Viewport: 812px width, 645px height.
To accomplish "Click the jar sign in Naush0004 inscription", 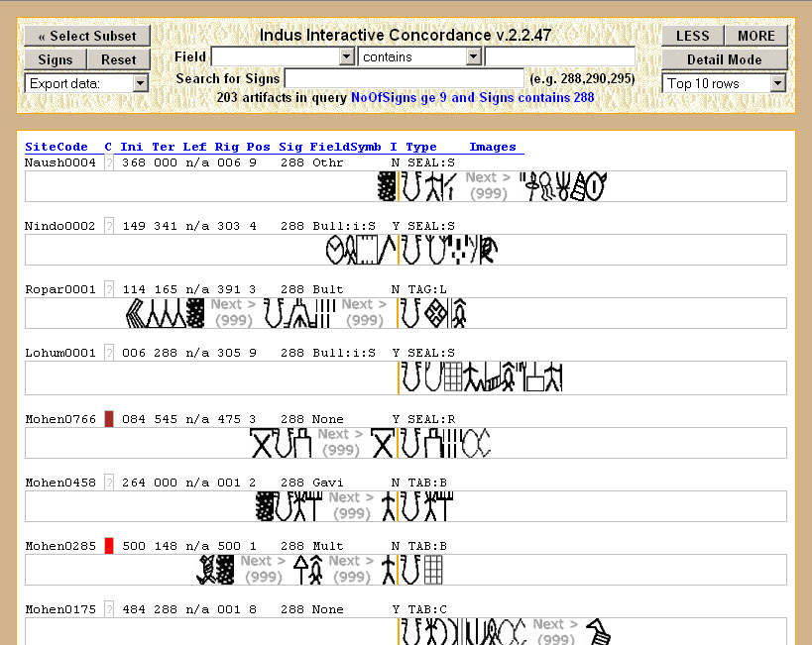I will tap(411, 186).
